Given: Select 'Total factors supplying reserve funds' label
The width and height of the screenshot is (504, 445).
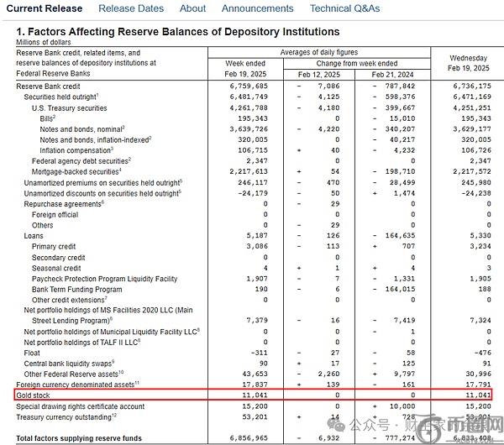Looking at the screenshot, I should 79,438.
